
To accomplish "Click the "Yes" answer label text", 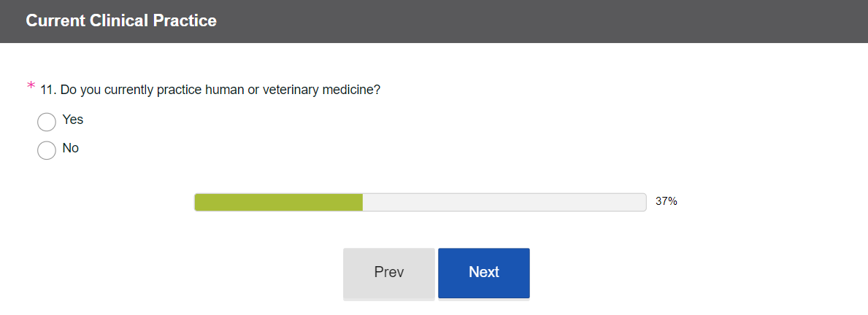I will click(x=73, y=120).
